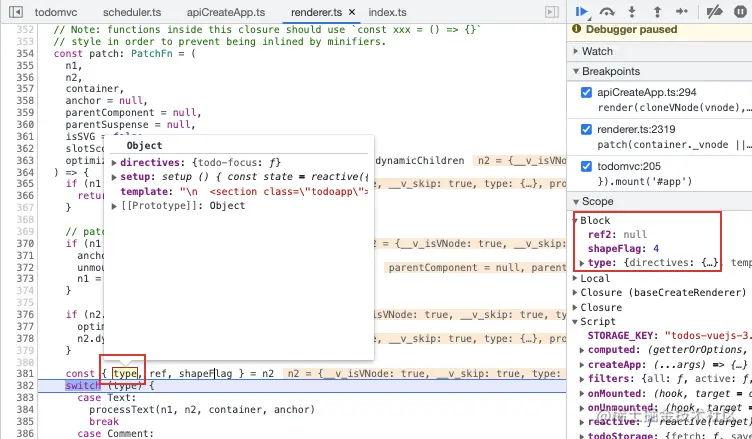Click the Debugger paused banner

[x=659, y=30]
